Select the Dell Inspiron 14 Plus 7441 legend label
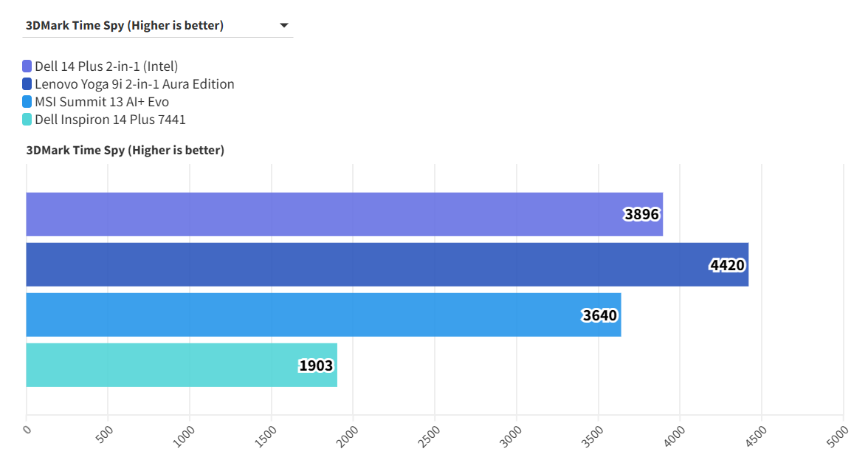Image resolution: width=868 pixels, height=460 pixels. coord(110,120)
